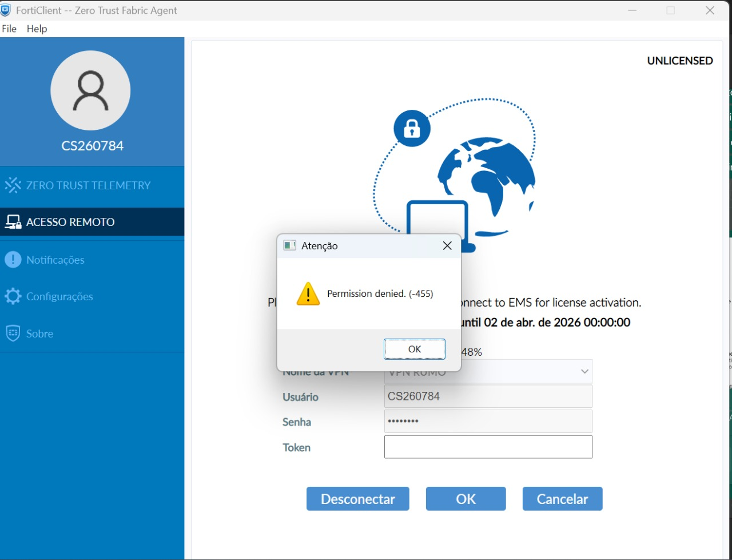Click the Atenção dialog title text
This screenshot has width=732, height=560.
320,246
